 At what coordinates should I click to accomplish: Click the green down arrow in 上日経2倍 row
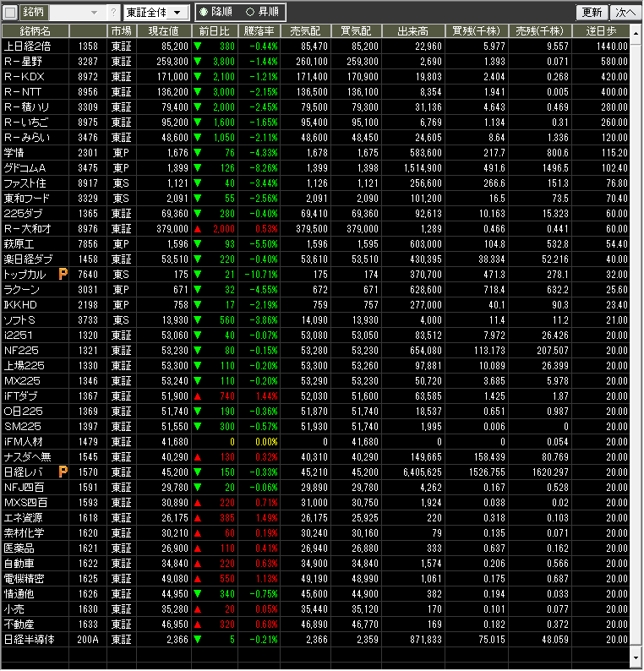[x=197, y=46]
